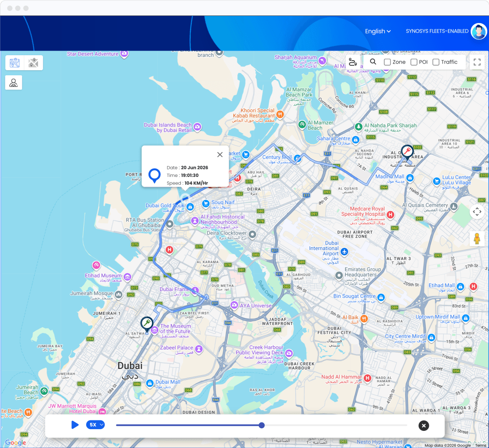The height and width of the screenshot is (448, 489).
Task: Select Sahara Centre shopping pin
Action: [x=356, y=140]
